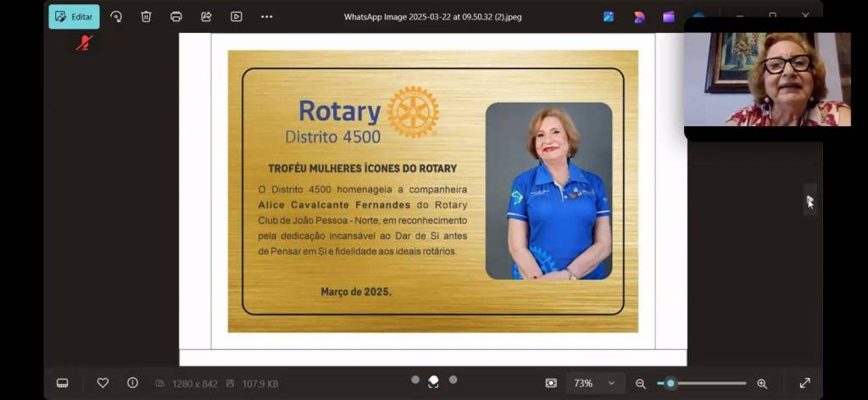Zoom in with the plus magnifier

click(x=762, y=383)
